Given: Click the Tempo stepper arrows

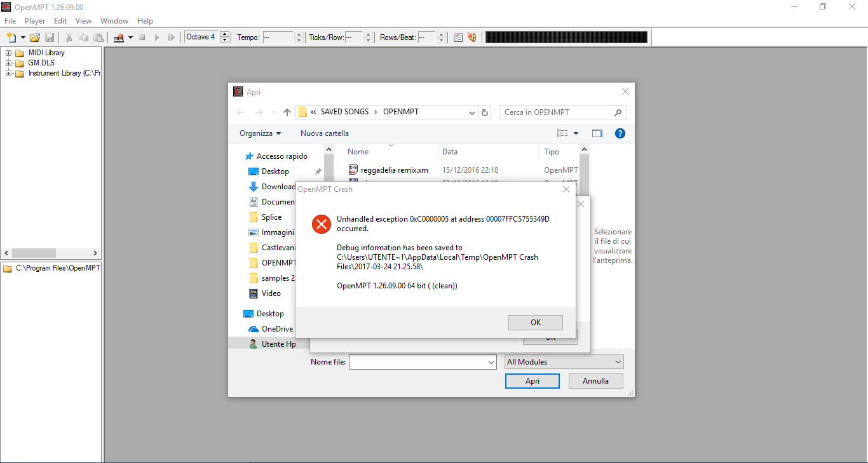Looking at the screenshot, I should click(299, 37).
